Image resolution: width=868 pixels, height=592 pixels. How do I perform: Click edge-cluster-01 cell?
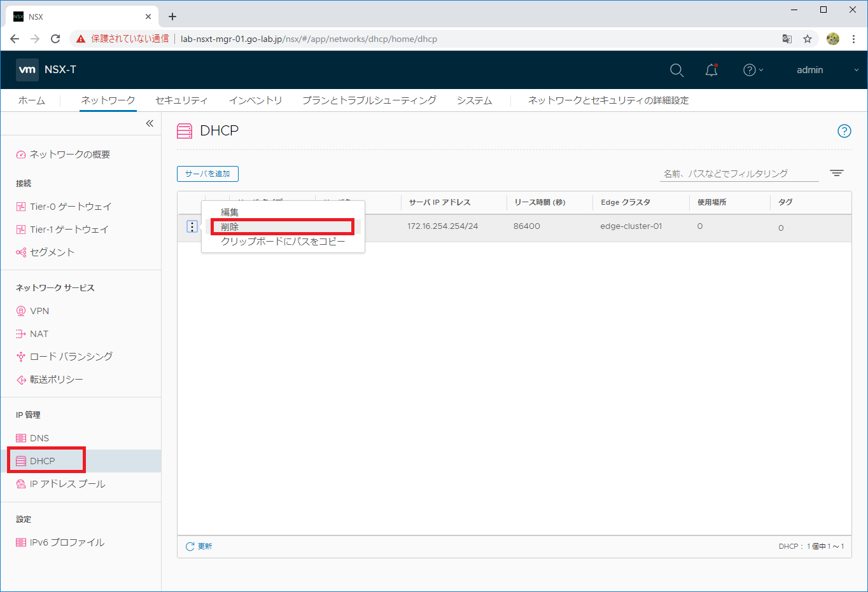(x=631, y=226)
